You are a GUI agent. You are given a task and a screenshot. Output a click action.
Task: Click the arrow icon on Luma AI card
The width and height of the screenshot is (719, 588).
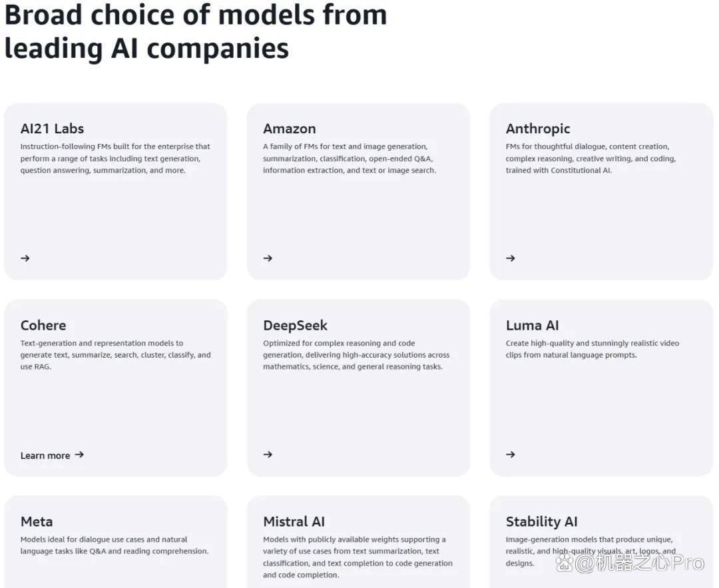pos(511,455)
